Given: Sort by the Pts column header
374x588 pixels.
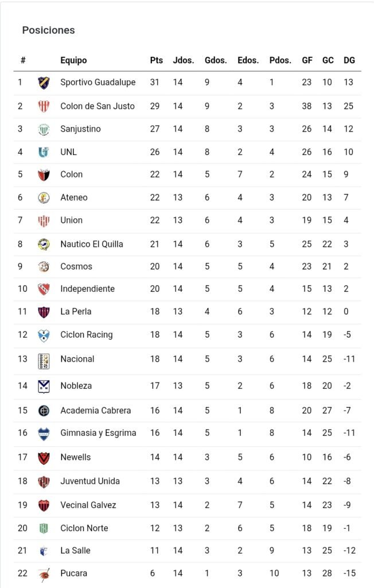Looking at the screenshot, I should point(156,60).
